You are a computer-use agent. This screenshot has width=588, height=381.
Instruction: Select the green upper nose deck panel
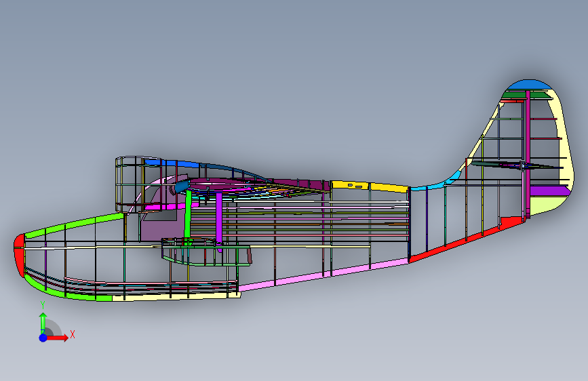75,225
